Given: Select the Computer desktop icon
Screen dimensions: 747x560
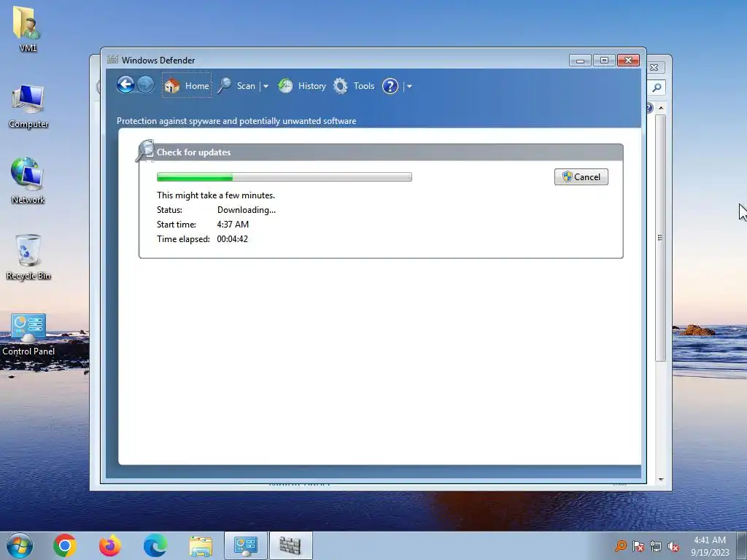Looking at the screenshot, I should (28, 106).
